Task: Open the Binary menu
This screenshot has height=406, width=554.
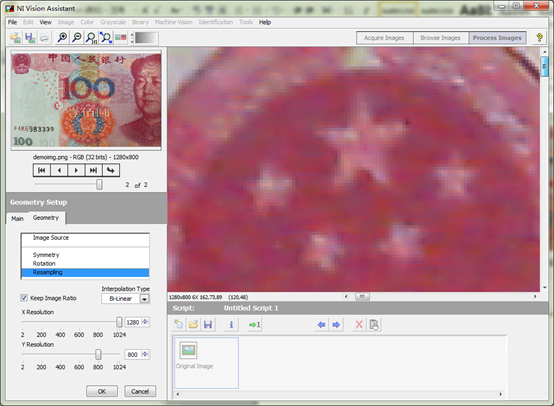Action: click(x=140, y=22)
